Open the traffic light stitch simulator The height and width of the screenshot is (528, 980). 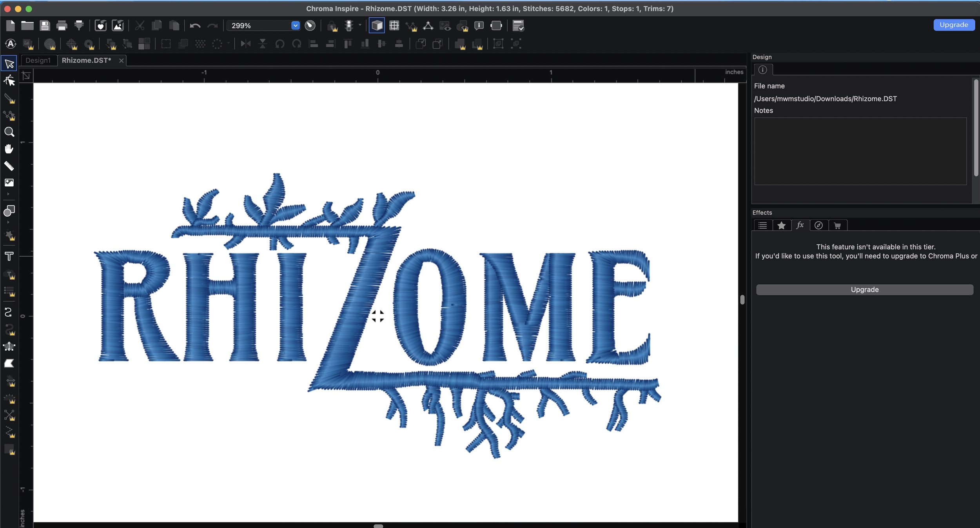click(348, 25)
